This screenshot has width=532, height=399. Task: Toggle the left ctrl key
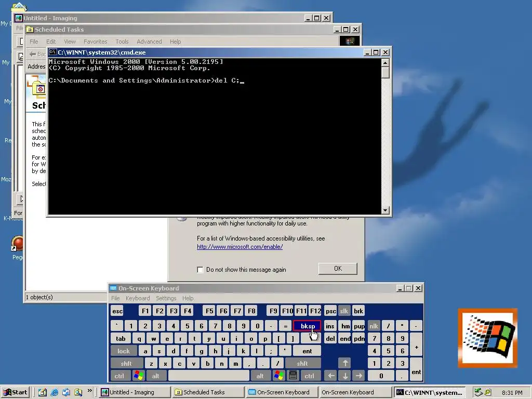coord(119,376)
